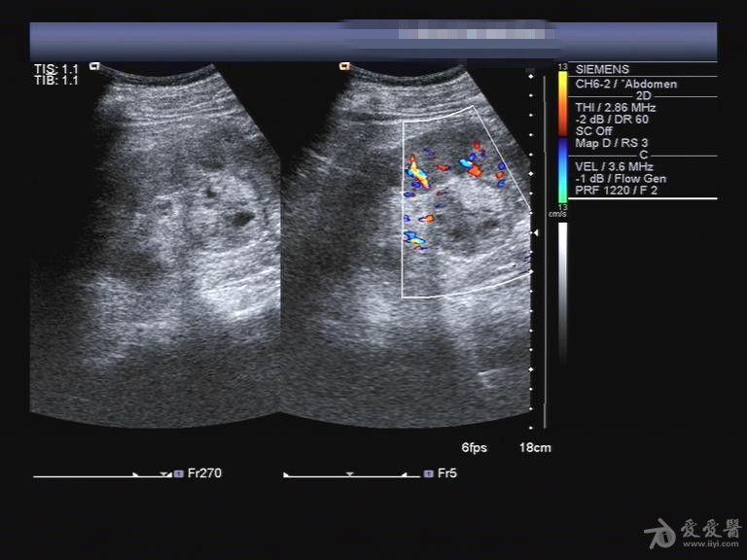Click the 6fps frame rate value
The image size is (747, 560).
(474, 447)
